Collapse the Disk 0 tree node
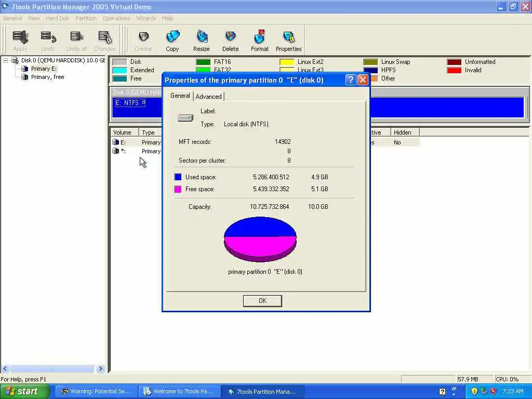 5,60
